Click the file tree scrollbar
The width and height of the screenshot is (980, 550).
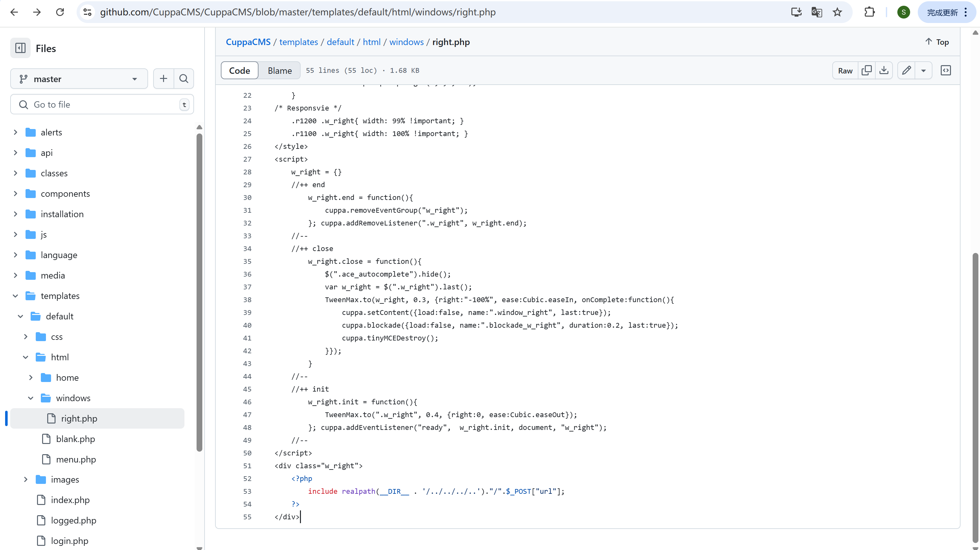[199, 293]
